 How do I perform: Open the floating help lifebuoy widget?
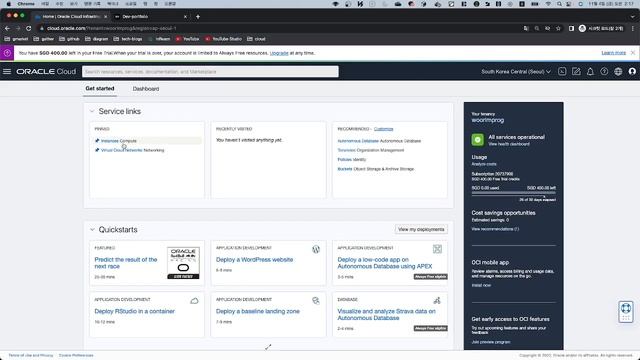click(x=626, y=311)
